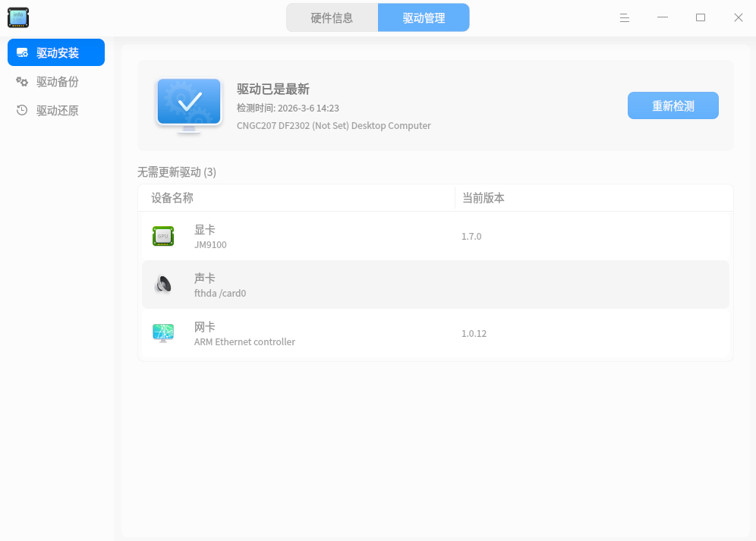
Task: Open the hamburger main menu
Action: click(625, 18)
